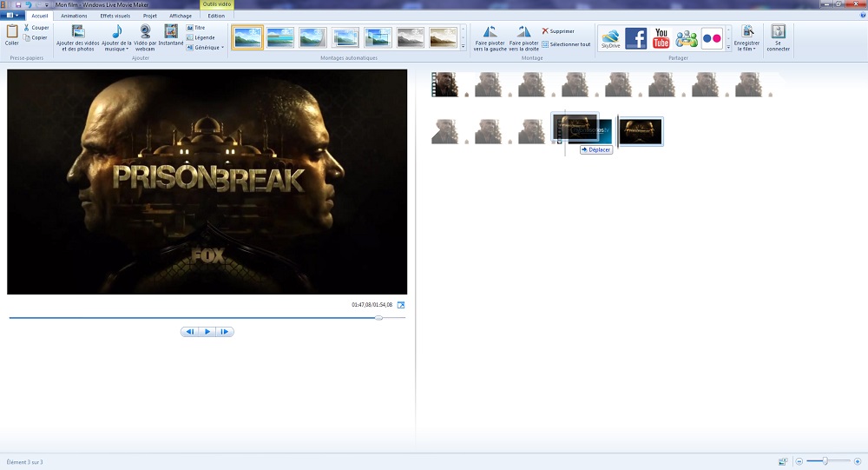Adjust the timeline zoom slider

point(825,461)
